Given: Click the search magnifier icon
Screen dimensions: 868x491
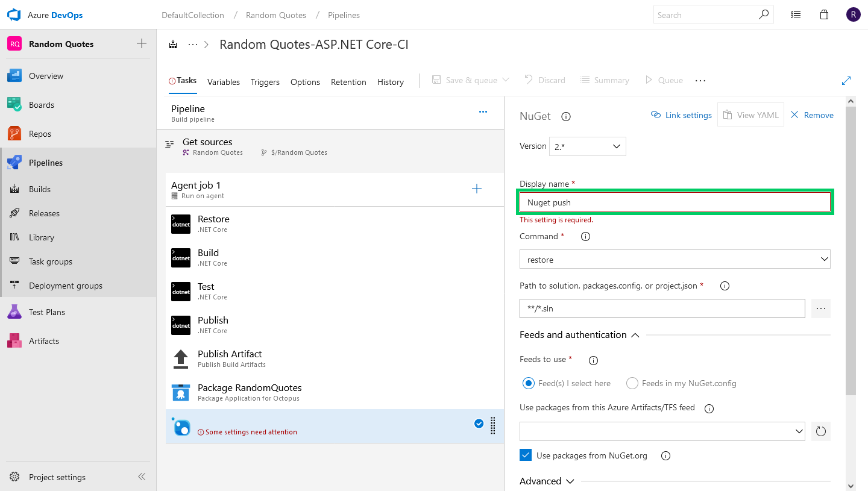Looking at the screenshot, I should point(764,14).
